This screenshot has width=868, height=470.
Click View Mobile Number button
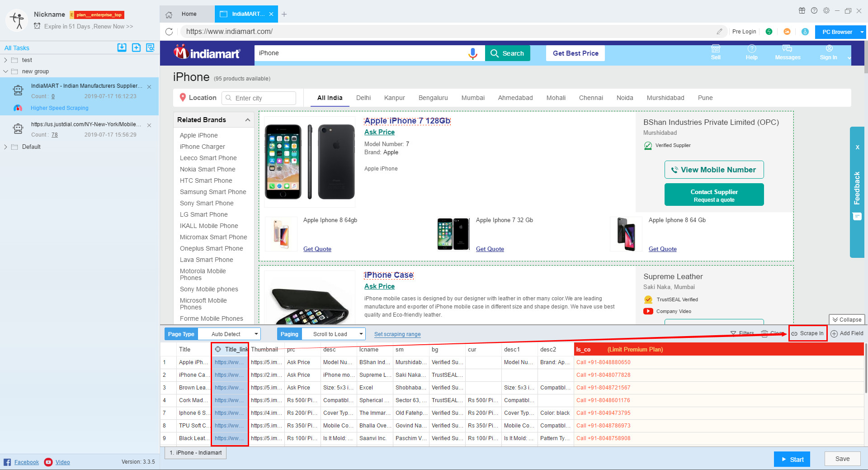point(714,170)
